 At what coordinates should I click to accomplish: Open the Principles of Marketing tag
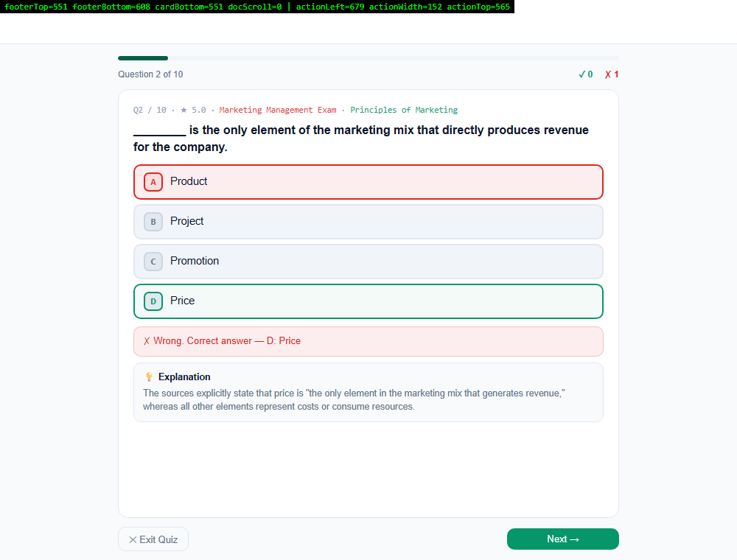coord(404,110)
